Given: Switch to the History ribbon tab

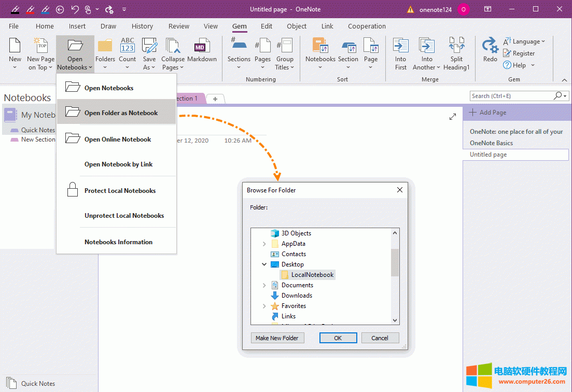Looking at the screenshot, I should click(x=142, y=26).
